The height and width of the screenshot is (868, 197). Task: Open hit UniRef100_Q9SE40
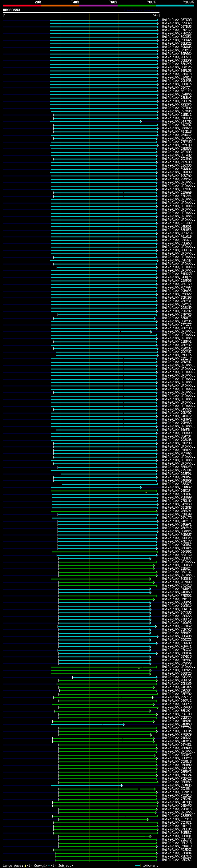click(x=177, y=23)
